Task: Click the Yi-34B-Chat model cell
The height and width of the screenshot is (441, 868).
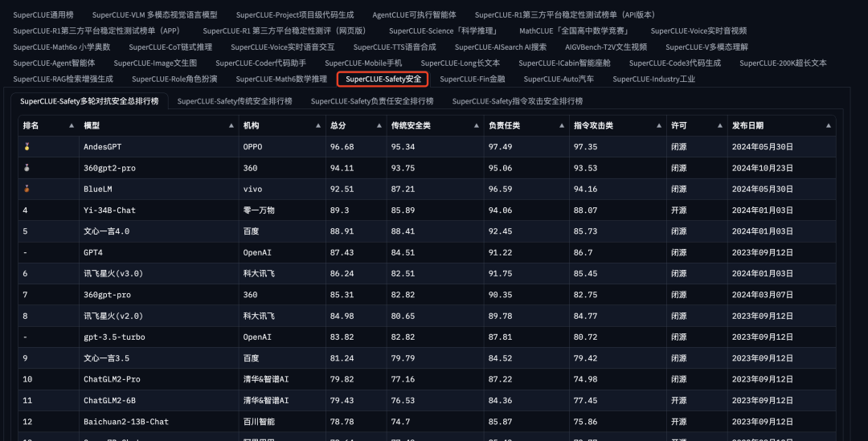Action: pyautogui.click(x=159, y=210)
